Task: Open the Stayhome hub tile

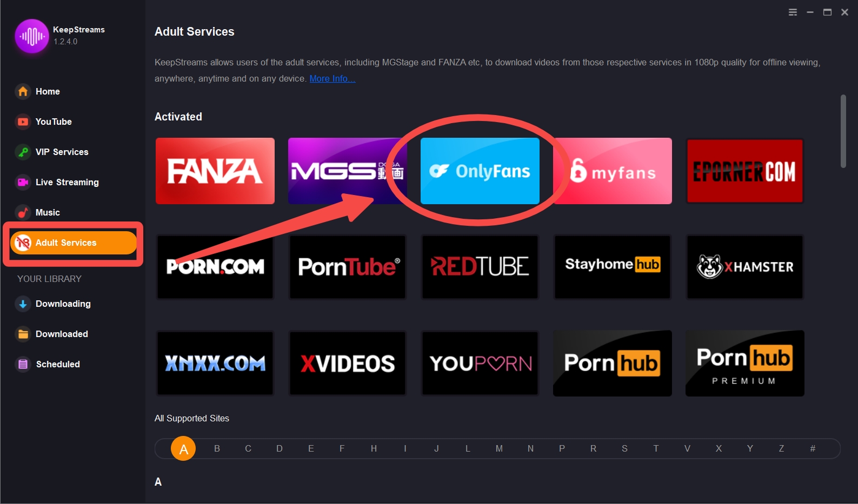Action: pos(613,267)
